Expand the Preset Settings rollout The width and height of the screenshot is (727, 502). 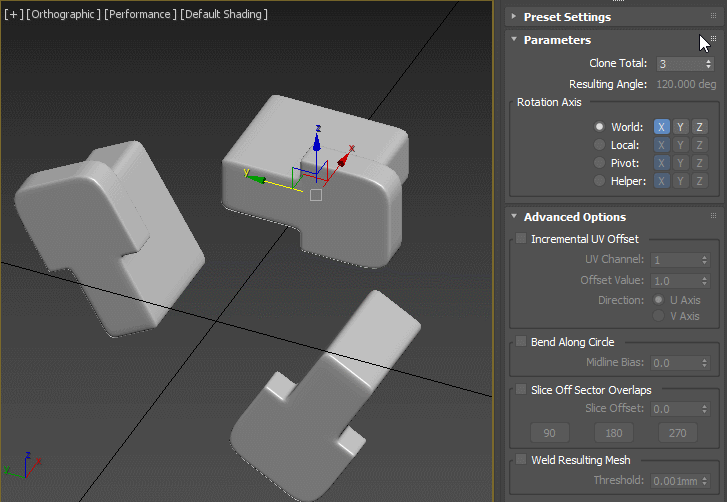pos(514,17)
